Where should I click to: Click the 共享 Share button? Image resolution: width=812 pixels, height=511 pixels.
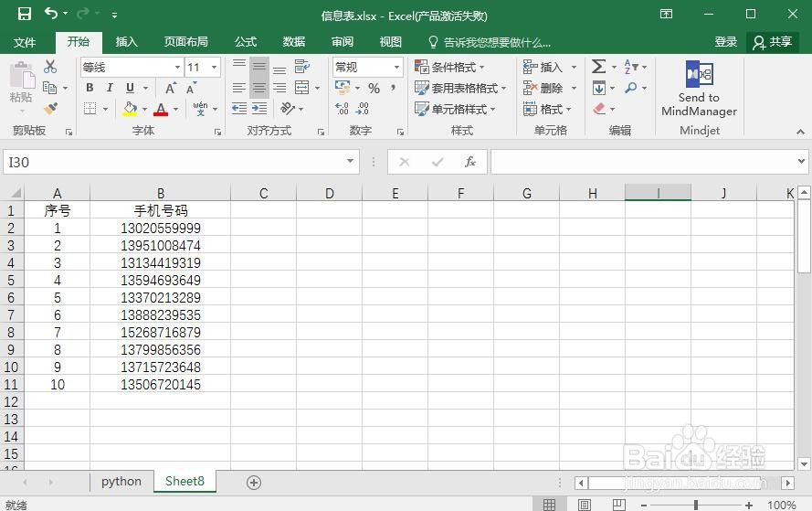tap(773, 42)
